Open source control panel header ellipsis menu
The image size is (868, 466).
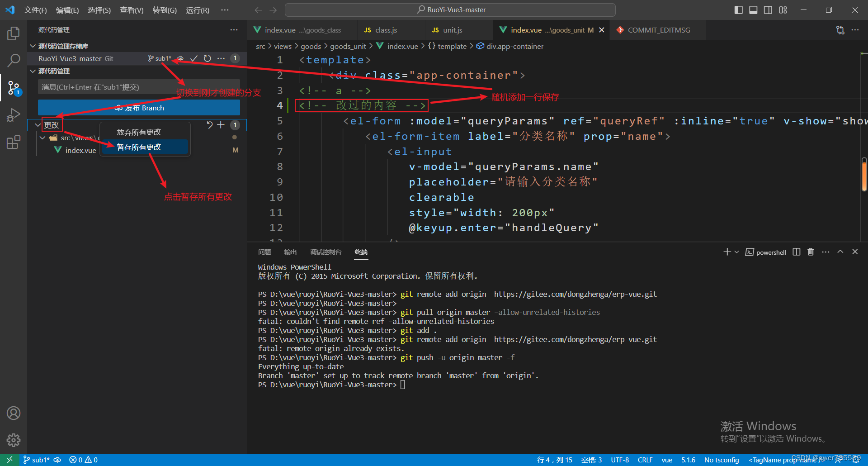[x=234, y=30]
